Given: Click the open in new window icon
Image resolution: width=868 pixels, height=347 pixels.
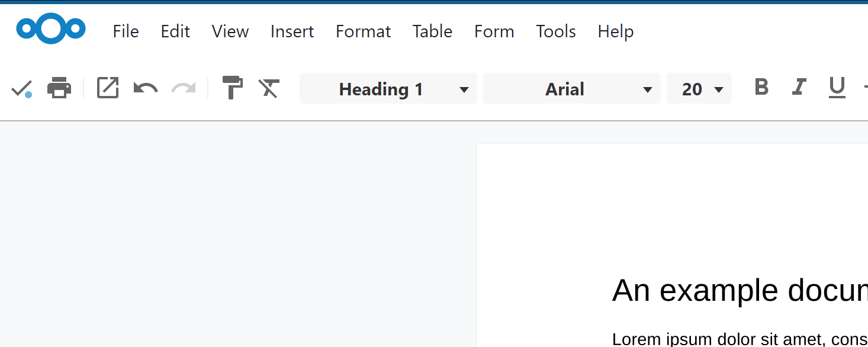Looking at the screenshot, I should point(108,88).
